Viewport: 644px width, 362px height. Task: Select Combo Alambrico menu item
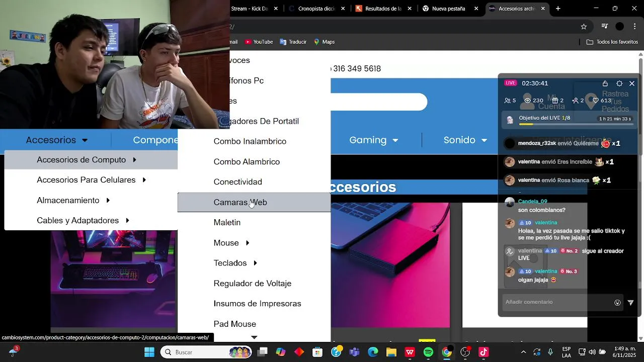(254, 162)
